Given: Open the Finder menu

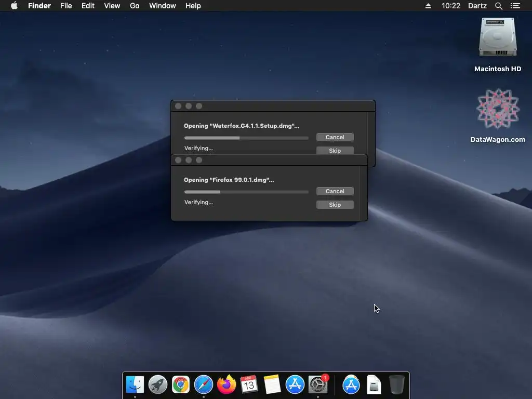Looking at the screenshot, I should point(39,6).
